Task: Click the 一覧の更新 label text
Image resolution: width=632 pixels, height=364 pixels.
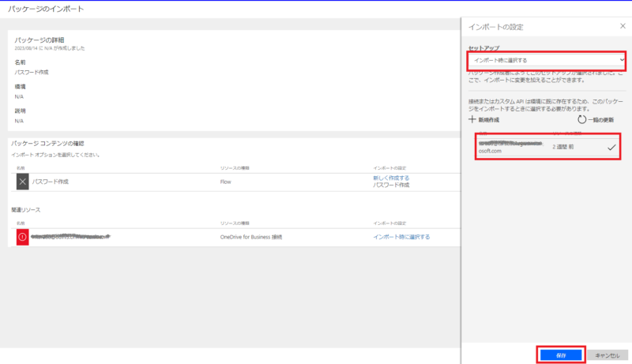Action: point(600,120)
